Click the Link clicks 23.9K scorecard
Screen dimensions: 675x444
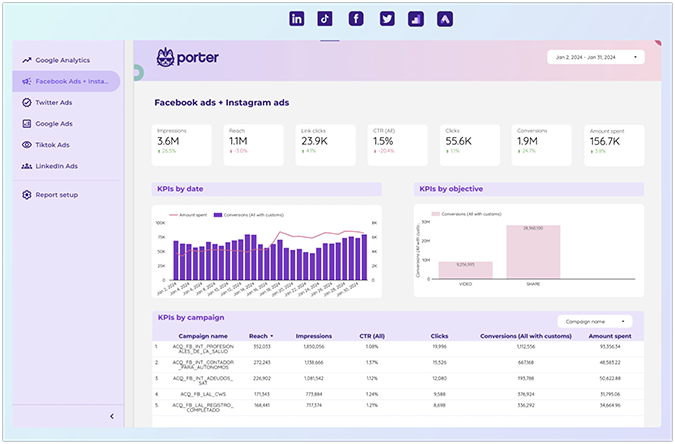tap(325, 145)
